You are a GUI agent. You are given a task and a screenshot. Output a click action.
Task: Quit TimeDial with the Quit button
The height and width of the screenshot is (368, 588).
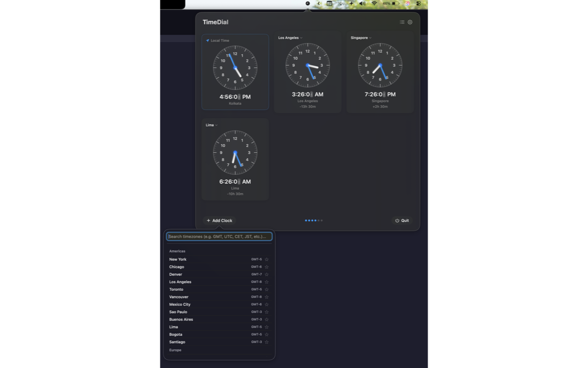(401, 220)
